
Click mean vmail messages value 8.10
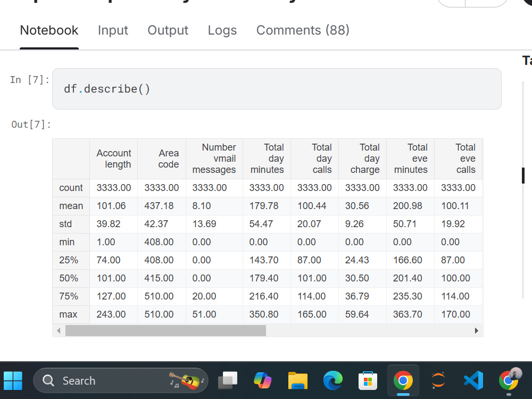(202, 205)
